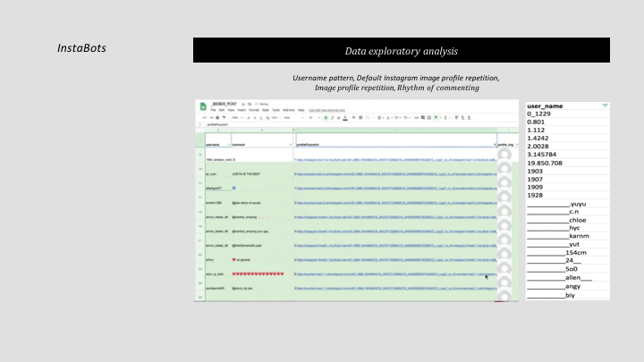The image size is (644, 362).
Task: Open filter dropdown on username column
Action: point(230,143)
